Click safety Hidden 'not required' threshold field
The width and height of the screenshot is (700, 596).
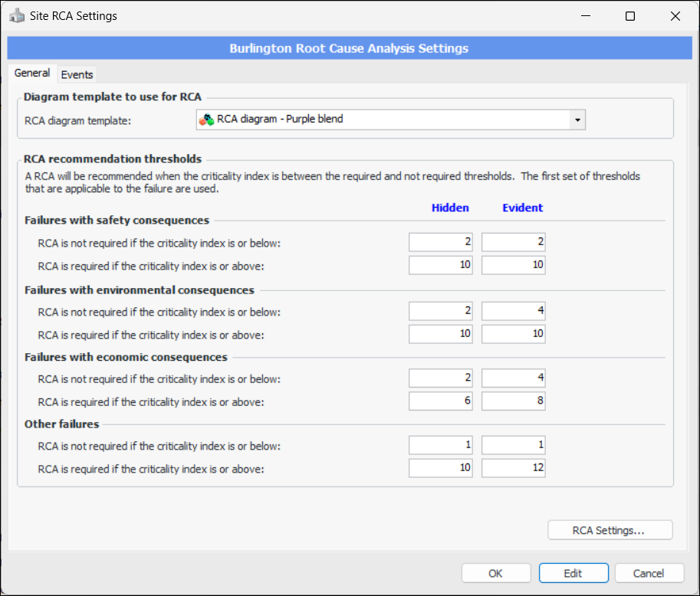click(x=441, y=243)
